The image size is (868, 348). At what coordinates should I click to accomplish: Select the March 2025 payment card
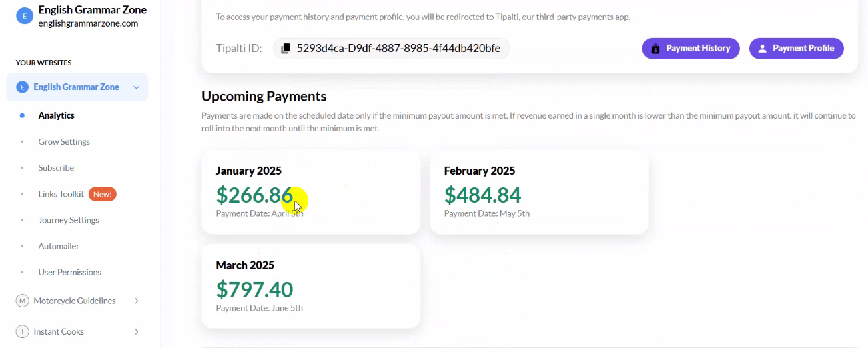coord(311,286)
